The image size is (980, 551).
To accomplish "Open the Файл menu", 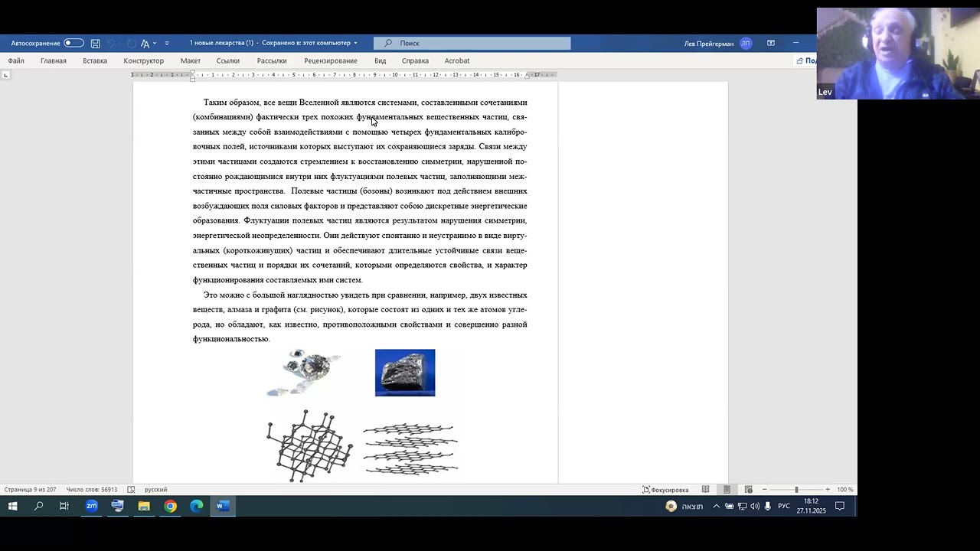I will click(16, 60).
